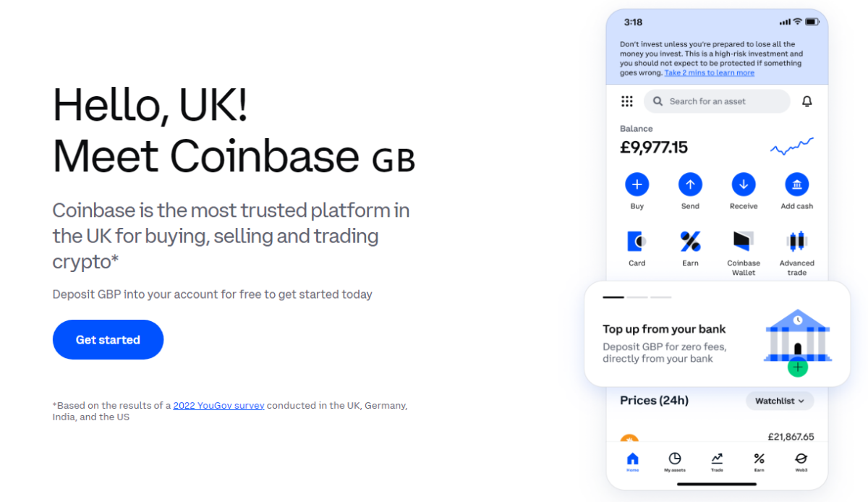Switch to the Web3 tab
The width and height of the screenshot is (868, 502).
(801, 461)
